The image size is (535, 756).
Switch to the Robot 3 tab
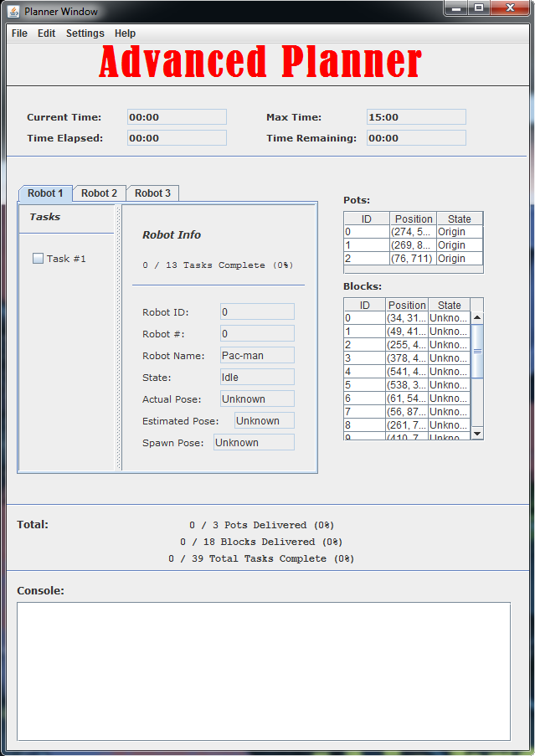(x=152, y=193)
